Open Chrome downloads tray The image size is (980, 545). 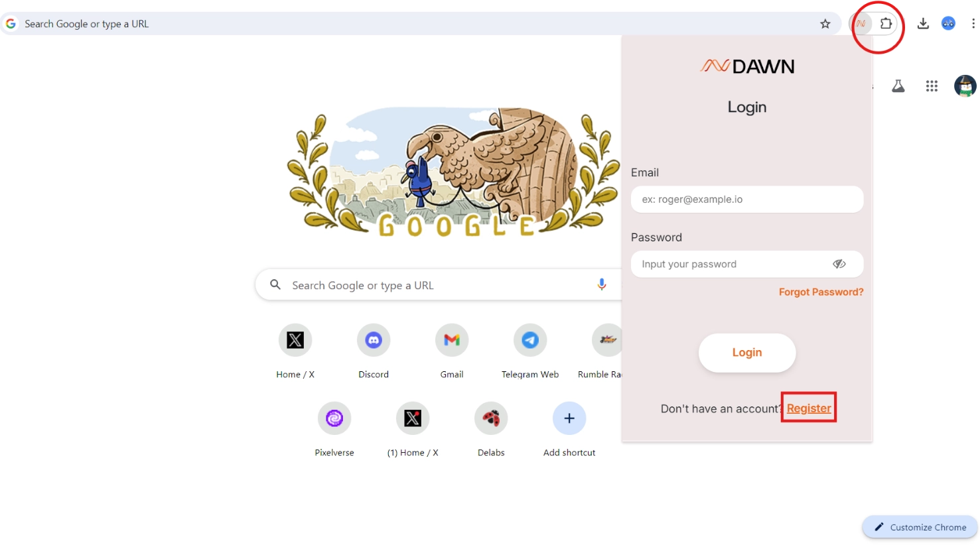923,24
